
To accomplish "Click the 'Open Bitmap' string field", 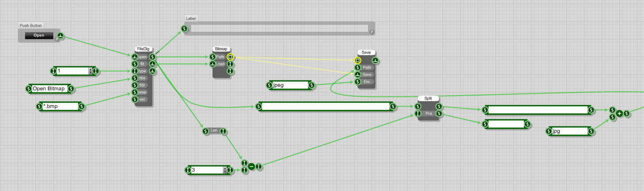I will coord(50,89).
